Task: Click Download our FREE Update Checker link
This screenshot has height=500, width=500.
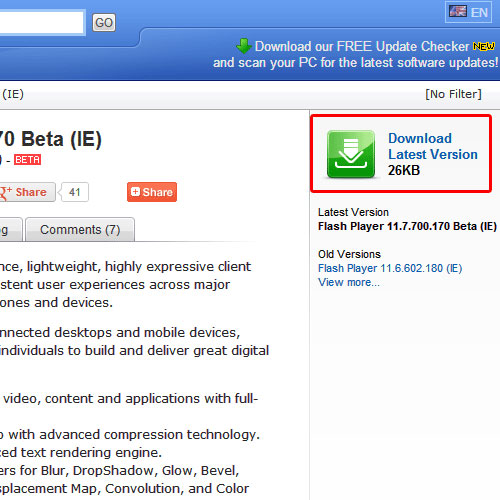Action: 362,46
